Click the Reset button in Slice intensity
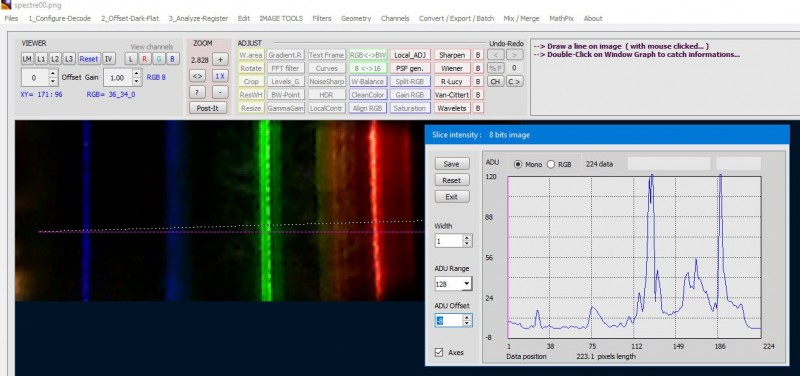Screen dimensions: 800x376 tap(452, 180)
